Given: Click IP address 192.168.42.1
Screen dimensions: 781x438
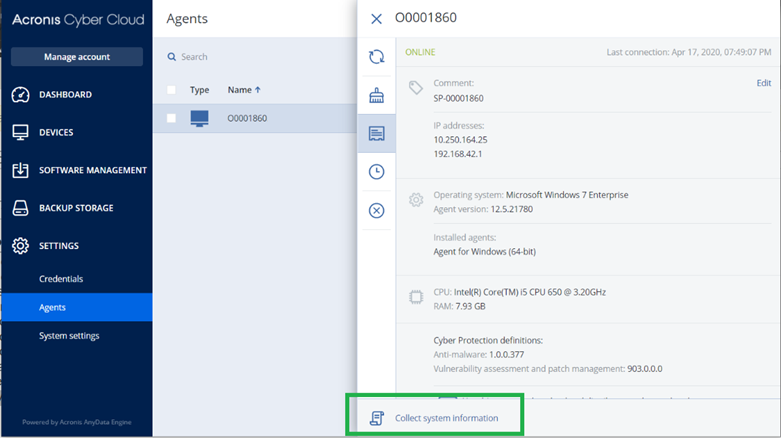Looking at the screenshot, I should 458,154.
